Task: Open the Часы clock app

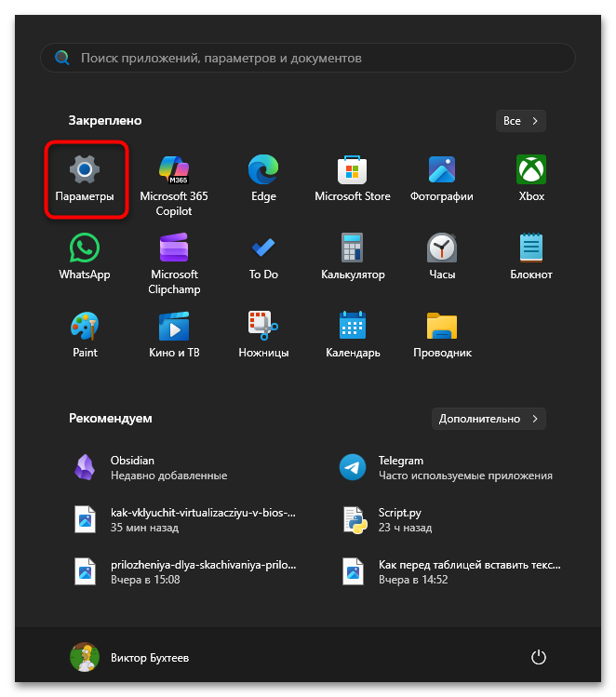Action: pyautogui.click(x=442, y=257)
